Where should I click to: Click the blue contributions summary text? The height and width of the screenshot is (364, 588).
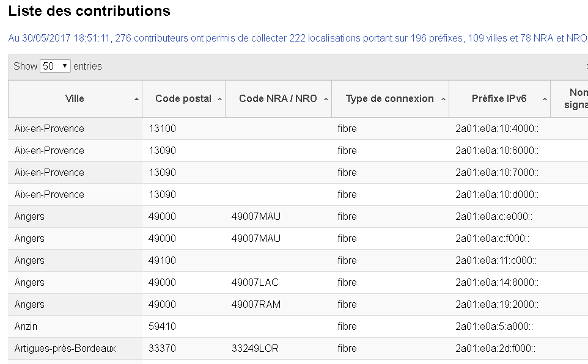297,38
